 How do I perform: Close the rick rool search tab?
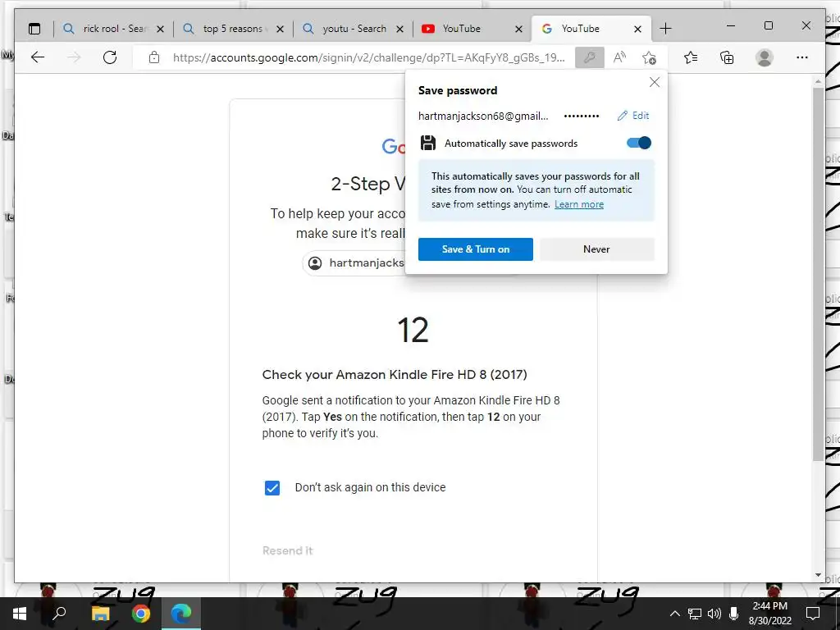[x=160, y=29]
